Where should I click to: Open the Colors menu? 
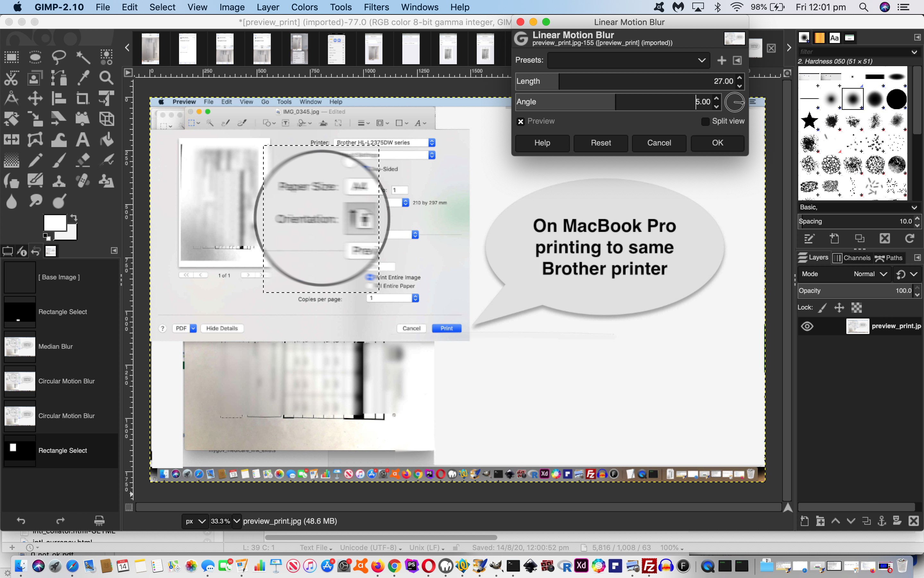click(x=304, y=7)
